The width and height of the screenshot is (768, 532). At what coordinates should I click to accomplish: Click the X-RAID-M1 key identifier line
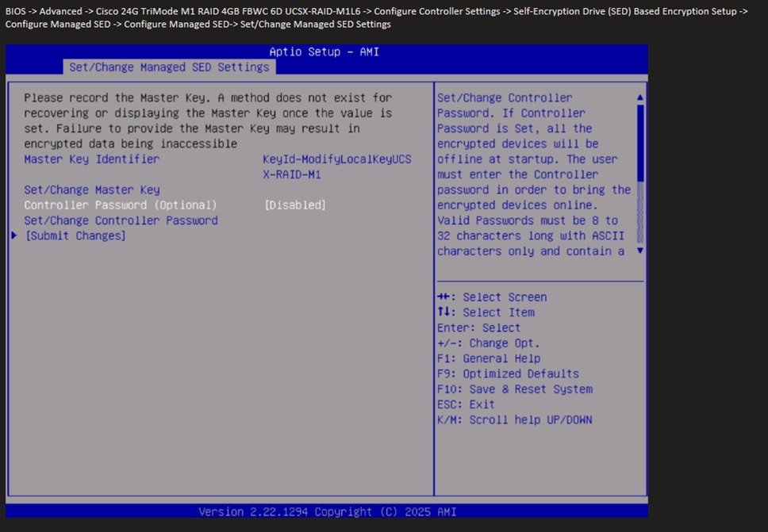(x=292, y=174)
